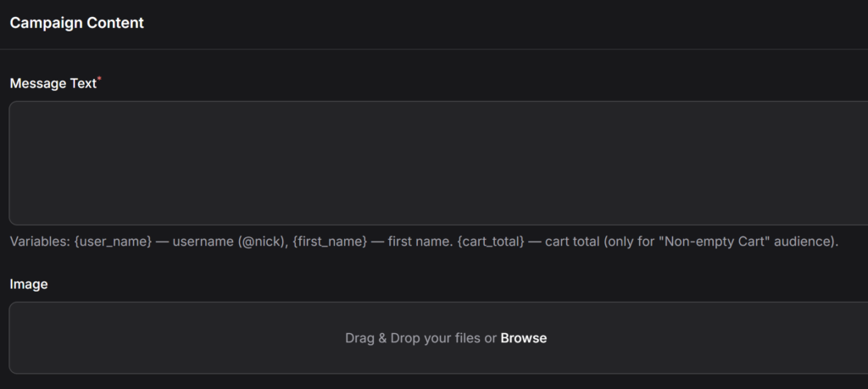Open file picker via Browse link
868x389 pixels.
pyautogui.click(x=523, y=338)
